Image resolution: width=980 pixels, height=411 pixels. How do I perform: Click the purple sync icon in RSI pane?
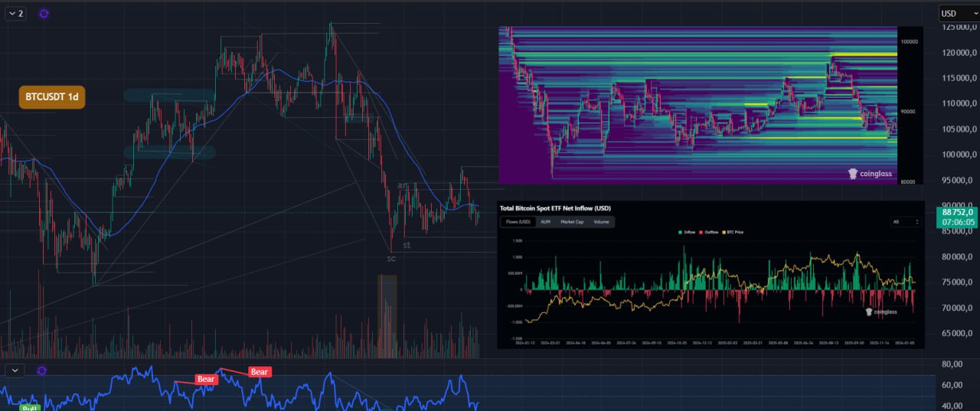pyautogui.click(x=42, y=370)
